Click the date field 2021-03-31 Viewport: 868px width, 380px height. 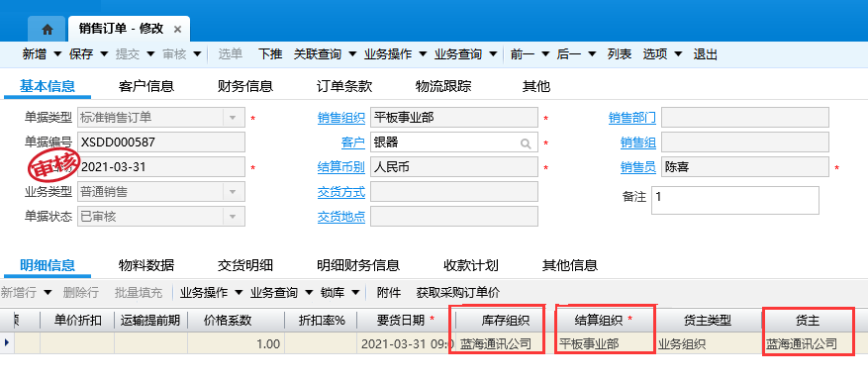point(160,167)
